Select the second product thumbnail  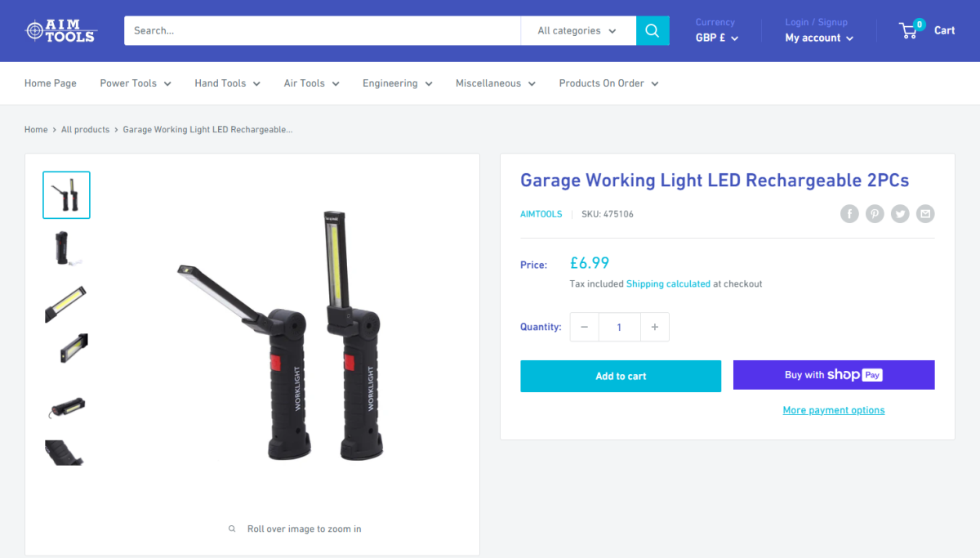coord(66,248)
